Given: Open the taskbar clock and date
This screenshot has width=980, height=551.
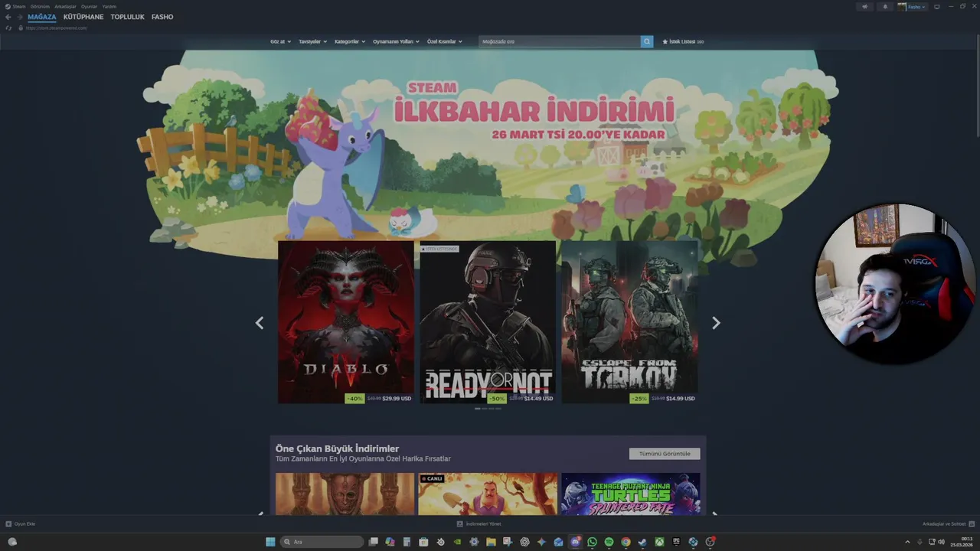Looking at the screenshot, I should click(x=962, y=542).
